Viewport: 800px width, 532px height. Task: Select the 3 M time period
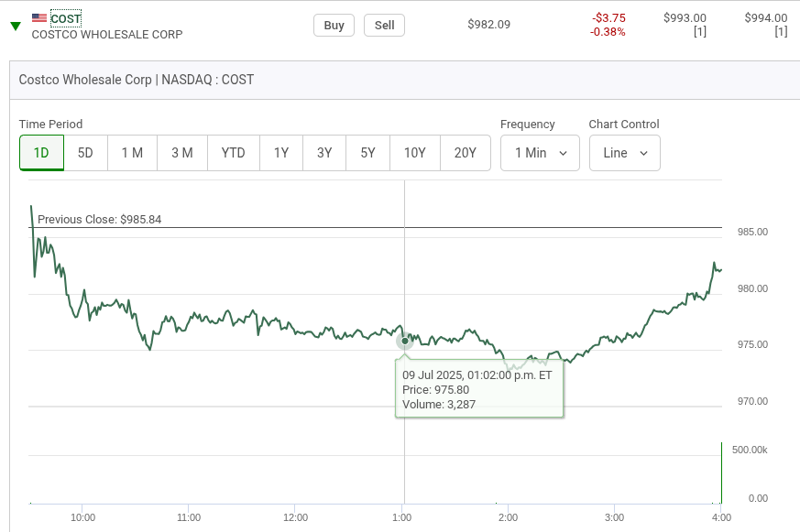coord(182,153)
